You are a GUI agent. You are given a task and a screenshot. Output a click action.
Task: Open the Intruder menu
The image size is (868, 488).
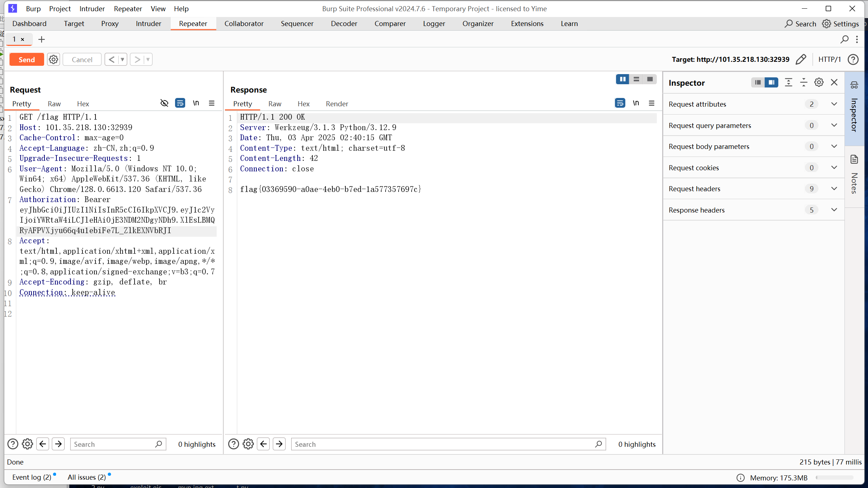pos(92,9)
